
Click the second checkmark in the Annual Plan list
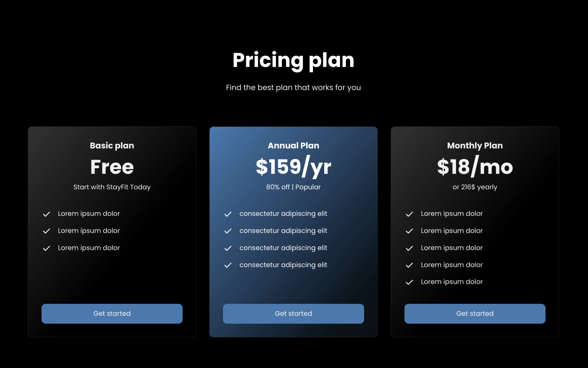[x=228, y=231]
